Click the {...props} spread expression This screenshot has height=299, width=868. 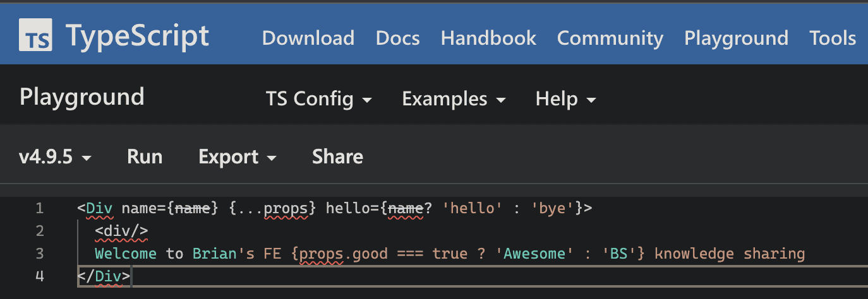(272, 208)
